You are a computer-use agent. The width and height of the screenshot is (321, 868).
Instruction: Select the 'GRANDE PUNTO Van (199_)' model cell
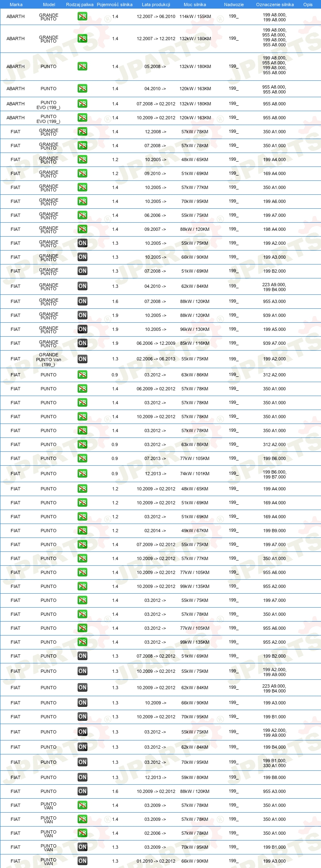[48, 360]
